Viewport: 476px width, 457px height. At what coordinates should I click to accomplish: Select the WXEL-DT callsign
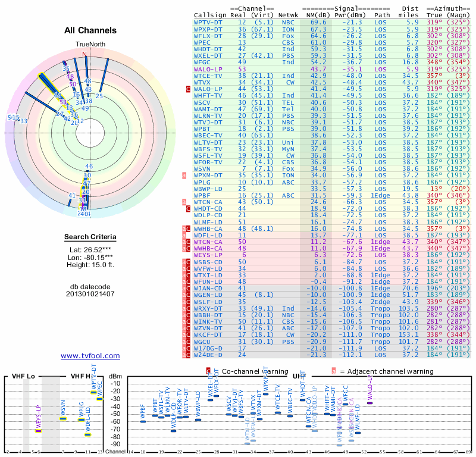pos(208,55)
